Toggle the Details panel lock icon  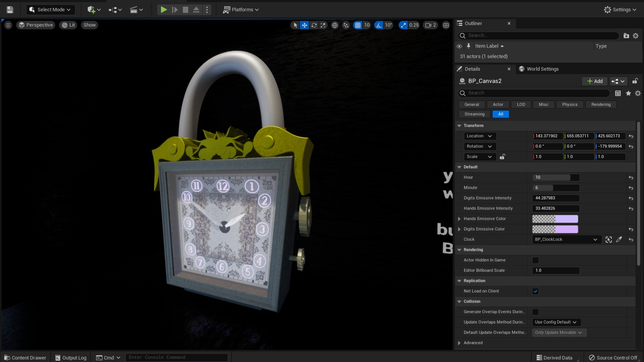[635, 81]
